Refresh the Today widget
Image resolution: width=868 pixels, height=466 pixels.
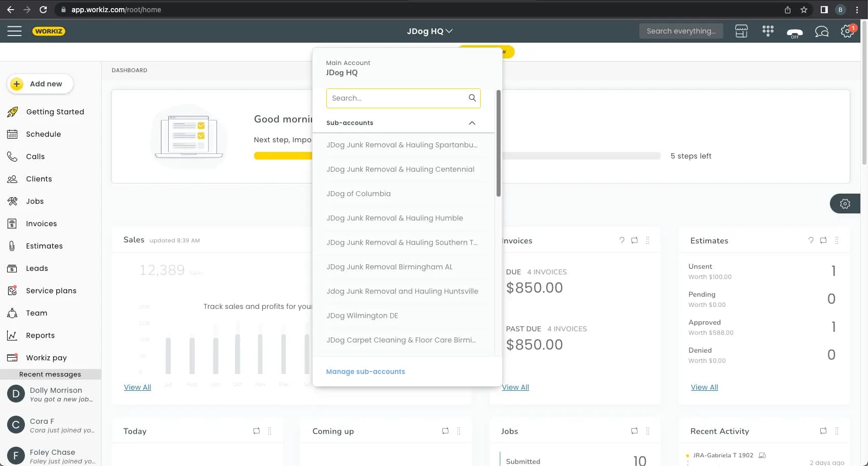pyautogui.click(x=256, y=431)
